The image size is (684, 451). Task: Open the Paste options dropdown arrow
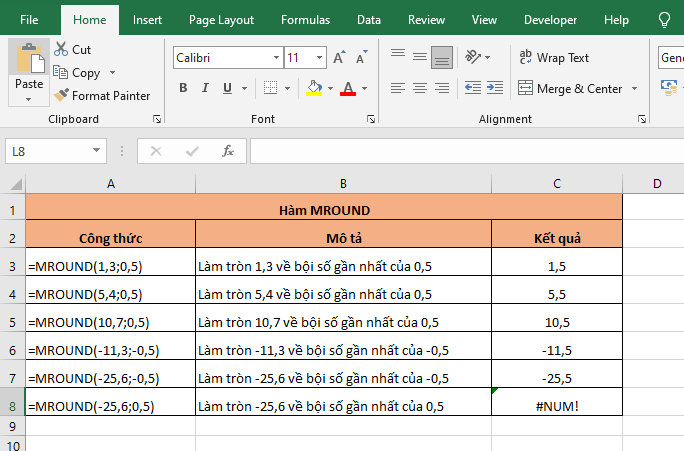coord(28,99)
